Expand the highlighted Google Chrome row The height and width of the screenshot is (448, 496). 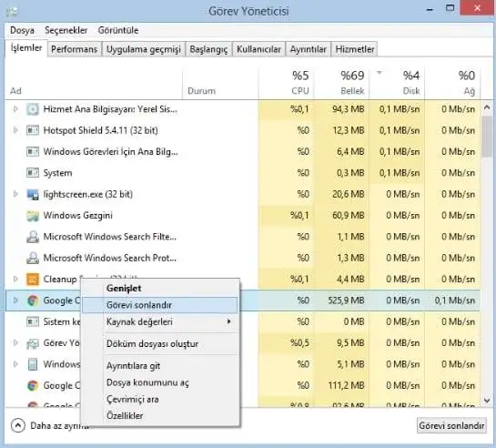15,300
